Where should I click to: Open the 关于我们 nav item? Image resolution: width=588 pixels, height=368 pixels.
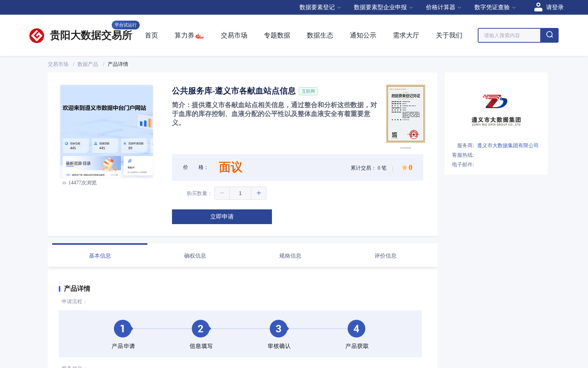click(x=449, y=35)
